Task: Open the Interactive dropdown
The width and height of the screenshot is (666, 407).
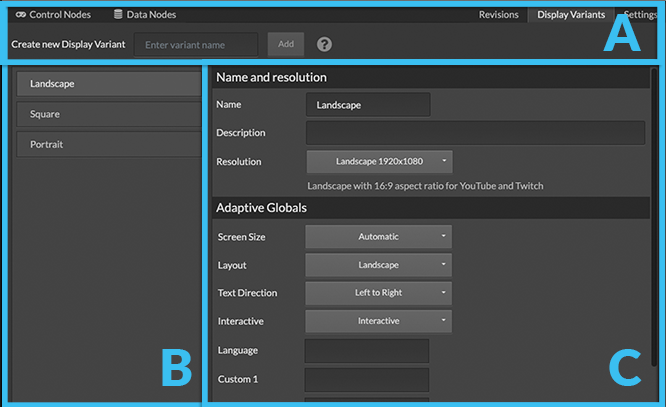Action: (x=378, y=321)
